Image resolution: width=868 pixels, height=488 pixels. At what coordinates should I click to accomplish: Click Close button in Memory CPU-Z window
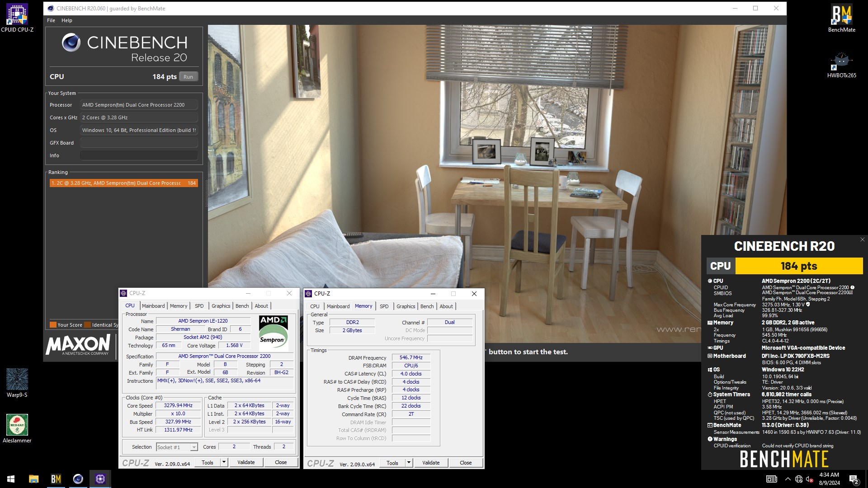click(466, 463)
